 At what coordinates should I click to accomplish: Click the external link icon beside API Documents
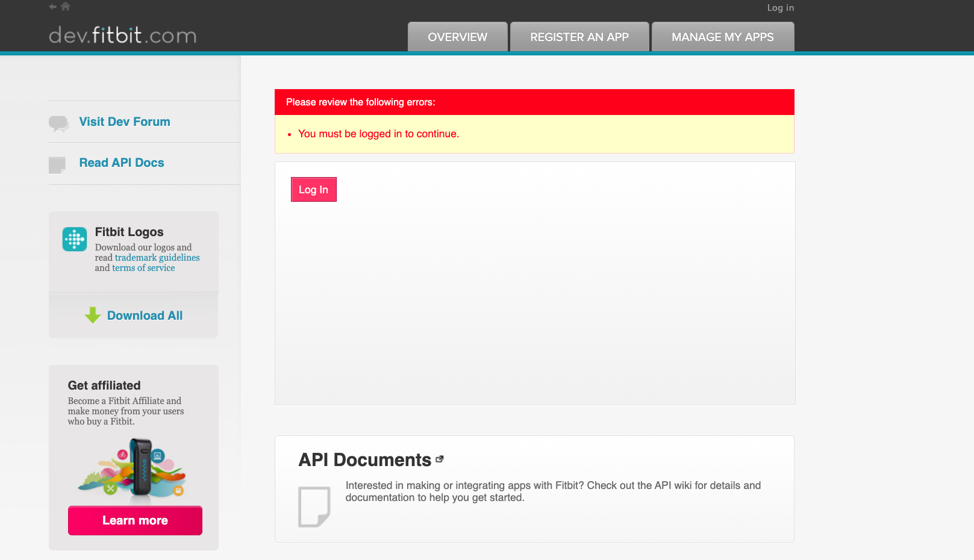click(440, 459)
